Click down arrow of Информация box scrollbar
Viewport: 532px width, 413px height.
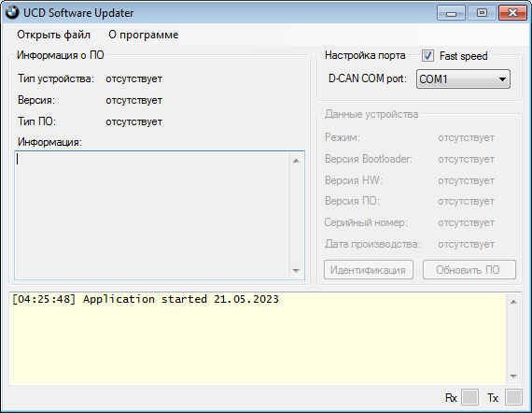(x=296, y=271)
